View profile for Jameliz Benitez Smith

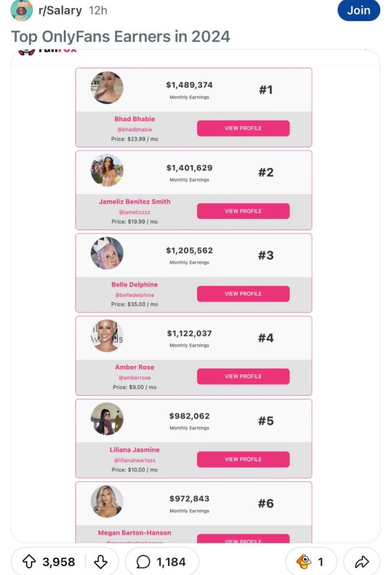point(243,211)
